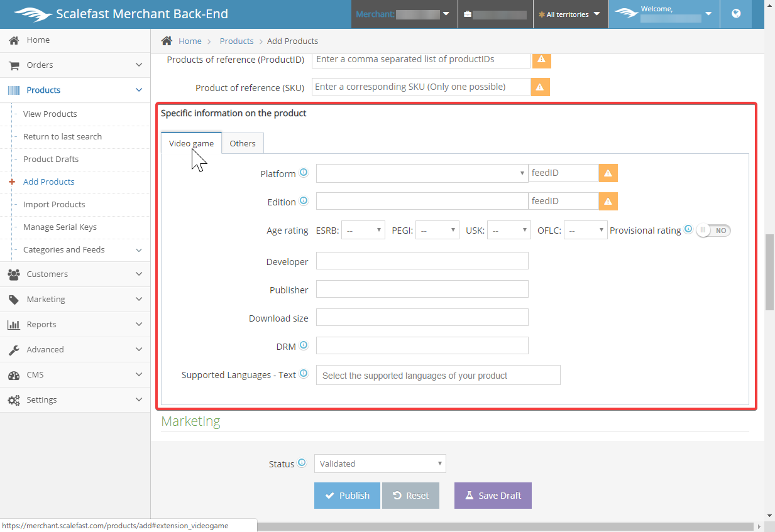Click warning icon for Product of reference SKU

click(x=541, y=87)
